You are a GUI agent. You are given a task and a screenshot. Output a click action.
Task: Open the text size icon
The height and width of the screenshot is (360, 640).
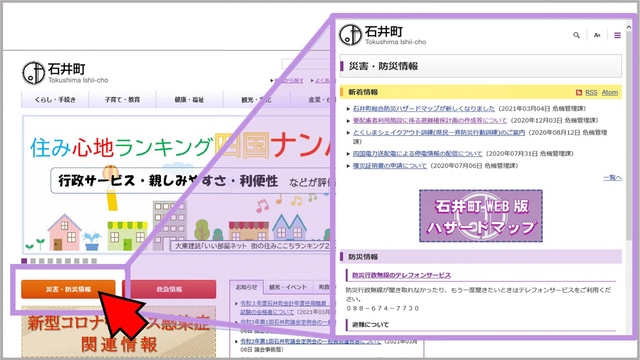[x=597, y=36]
